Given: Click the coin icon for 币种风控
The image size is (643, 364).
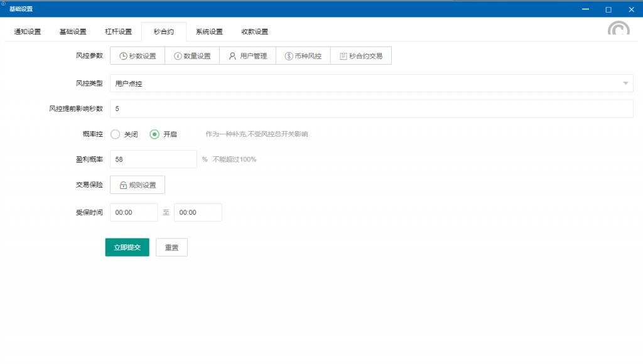Looking at the screenshot, I should tap(288, 56).
